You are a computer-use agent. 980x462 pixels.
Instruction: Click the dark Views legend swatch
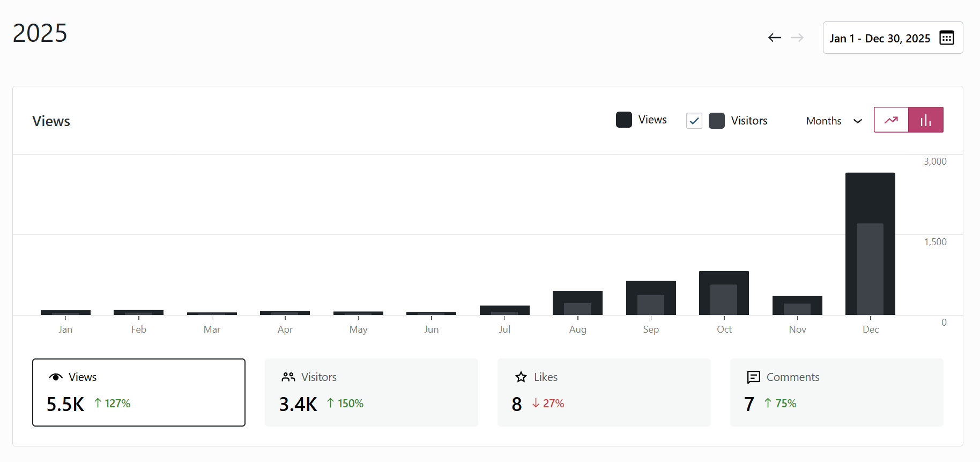pyautogui.click(x=624, y=120)
